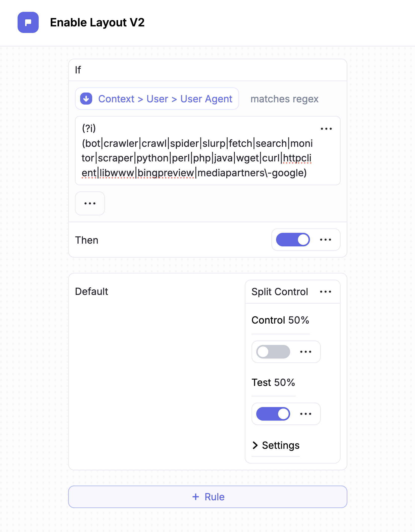Open the condition options below the regex box
The height and width of the screenshot is (532, 415).
coord(90,203)
